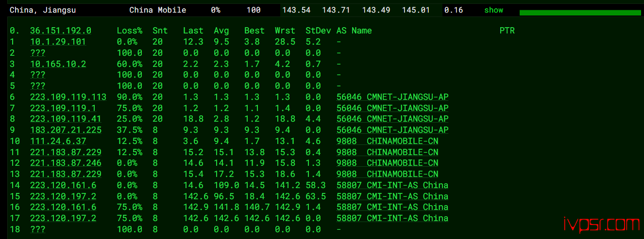
Task: Click the ??? link on hop 2
Action: pyautogui.click(x=37, y=53)
